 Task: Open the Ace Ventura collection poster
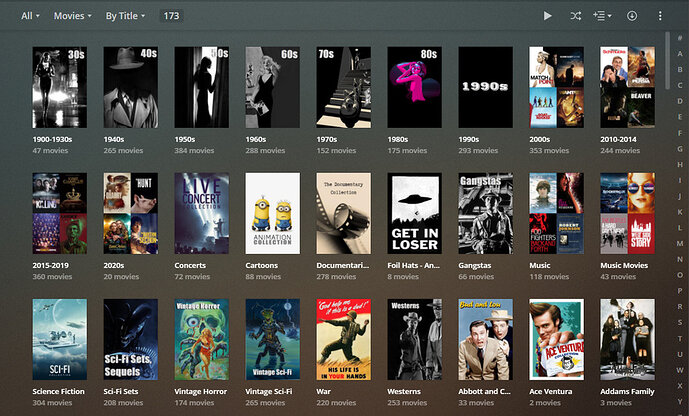pos(556,340)
